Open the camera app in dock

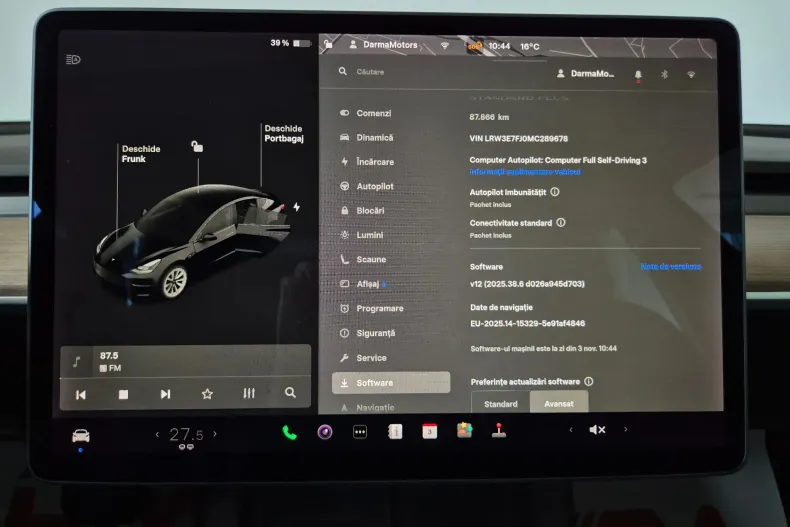(x=325, y=432)
